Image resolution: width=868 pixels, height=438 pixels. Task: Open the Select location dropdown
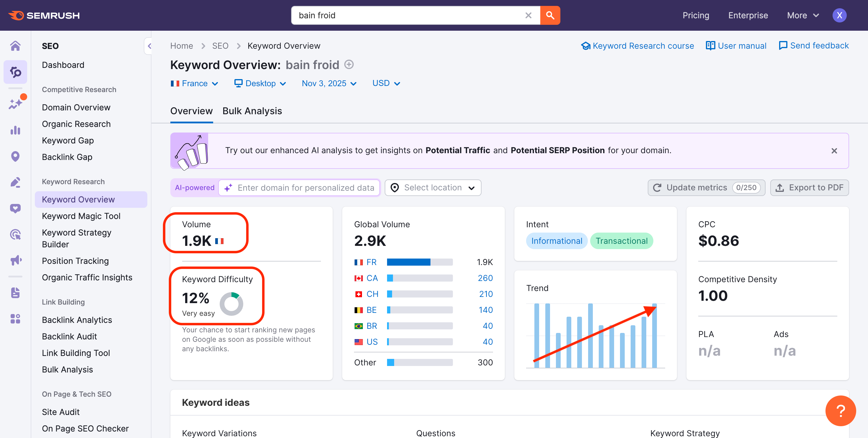coord(433,188)
